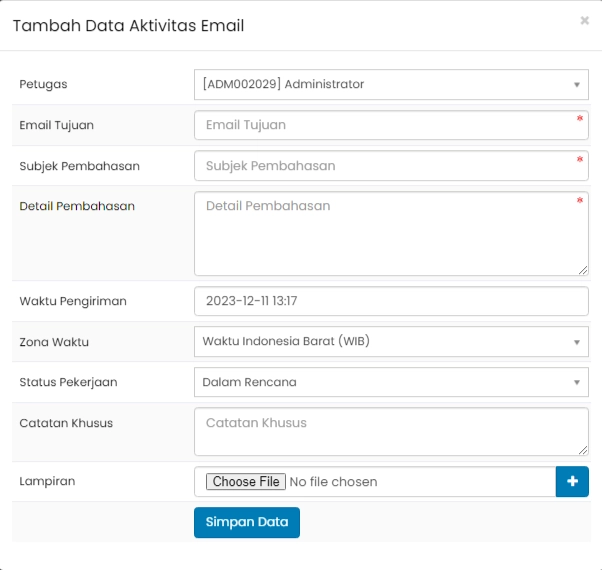Image resolution: width=602 pixels, height=570 pixels.
Task: Grab the Detail Pembahasan resize handle
Action: point(583,271)
